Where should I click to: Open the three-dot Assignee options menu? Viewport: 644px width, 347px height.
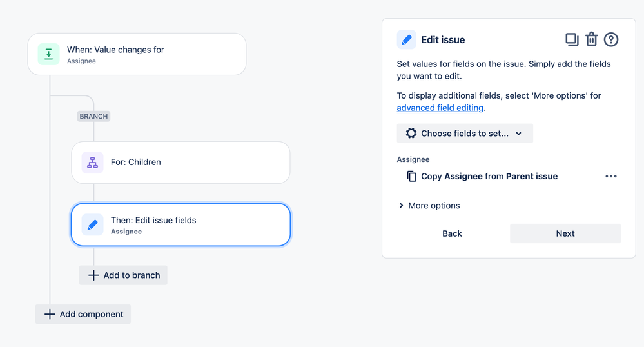pyautogui.click(x=611, y=176)
